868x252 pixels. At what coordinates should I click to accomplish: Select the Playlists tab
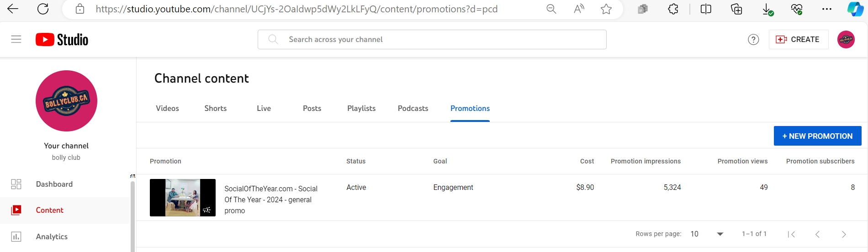361,108
